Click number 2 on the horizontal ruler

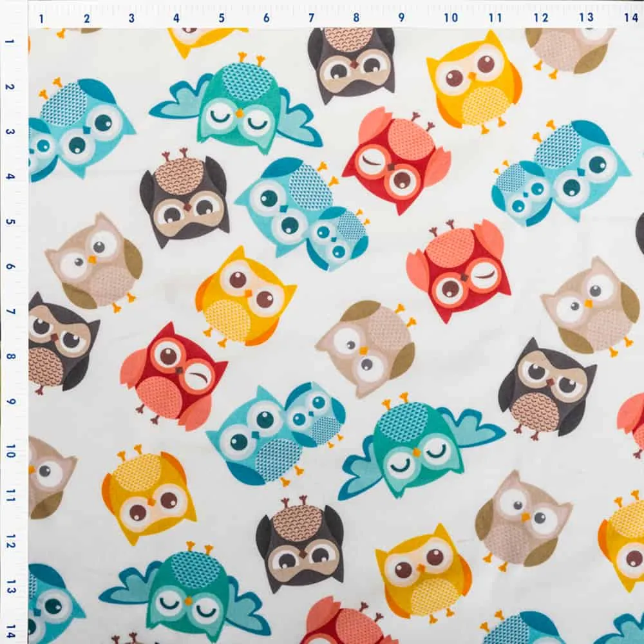[x=87, y=19]
